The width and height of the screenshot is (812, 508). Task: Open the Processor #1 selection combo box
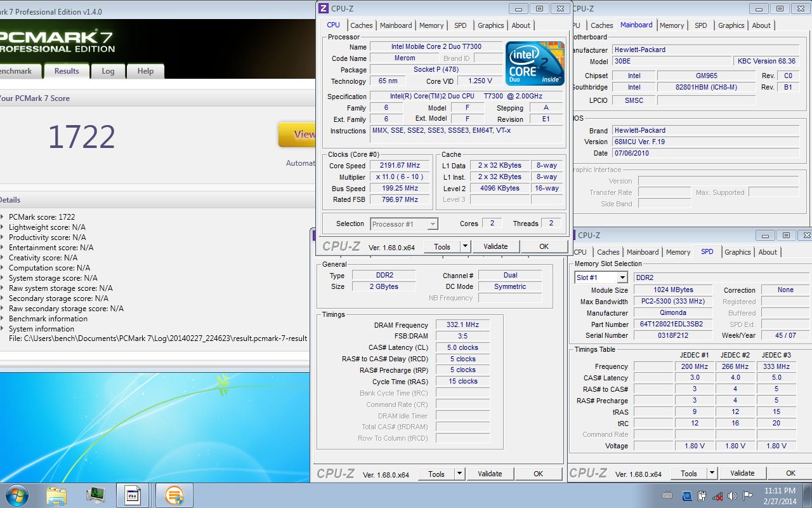tap(404, 224)
